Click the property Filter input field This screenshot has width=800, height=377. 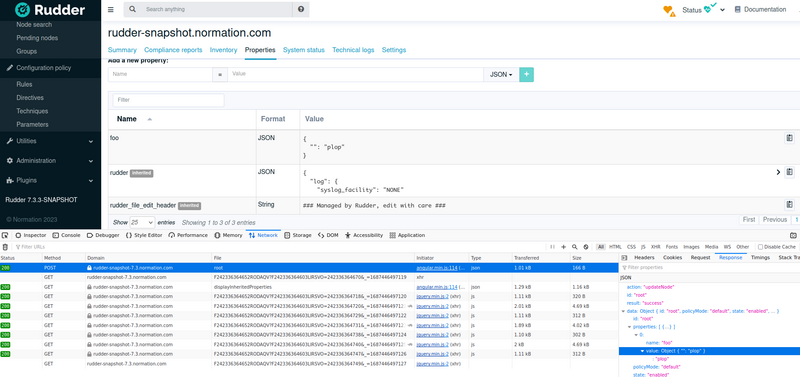pyautogui.click(x=168, y=100)
